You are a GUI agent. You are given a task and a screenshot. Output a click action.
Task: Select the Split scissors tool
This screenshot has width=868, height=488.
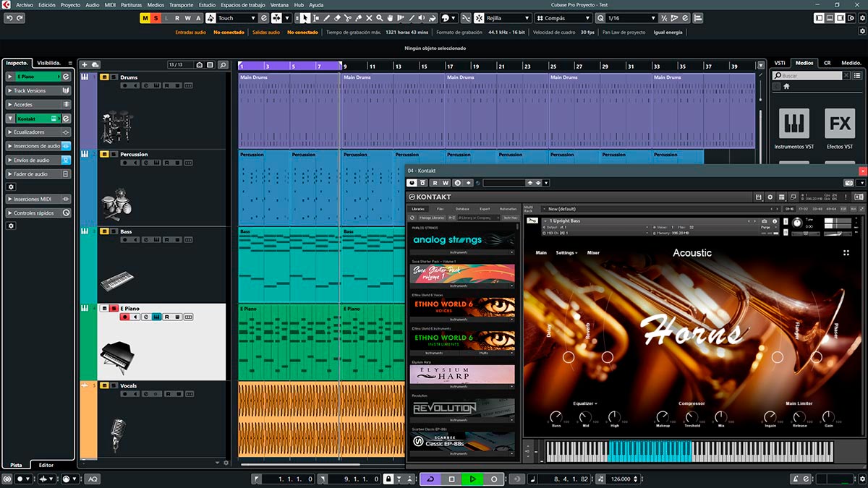click(x=349, y=18)
